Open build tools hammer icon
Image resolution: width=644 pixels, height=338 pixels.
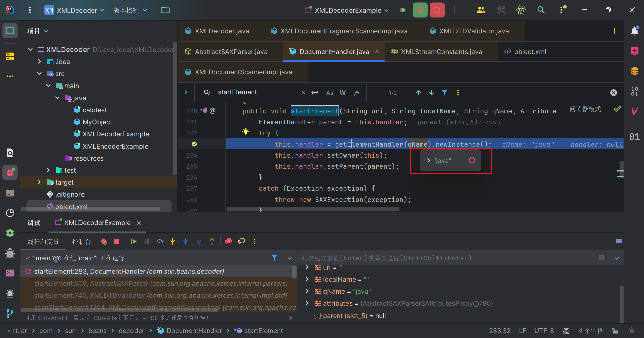tap(501, 10)
